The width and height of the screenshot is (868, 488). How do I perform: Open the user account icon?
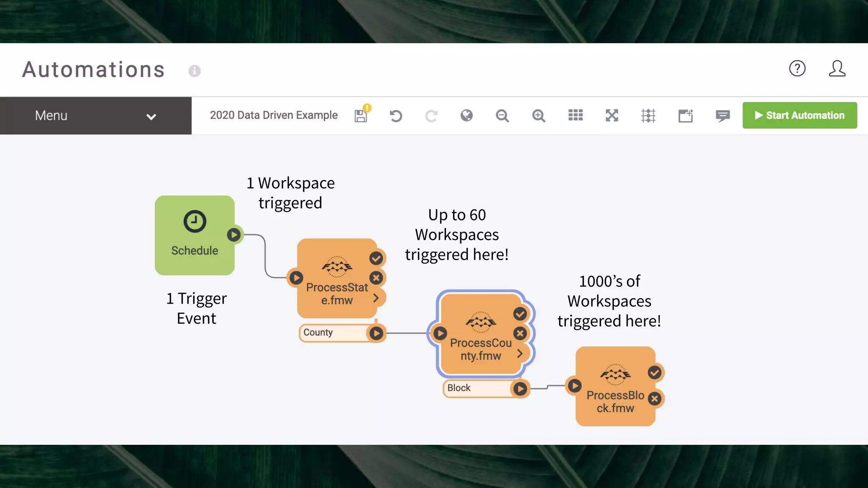coord(837,69)
